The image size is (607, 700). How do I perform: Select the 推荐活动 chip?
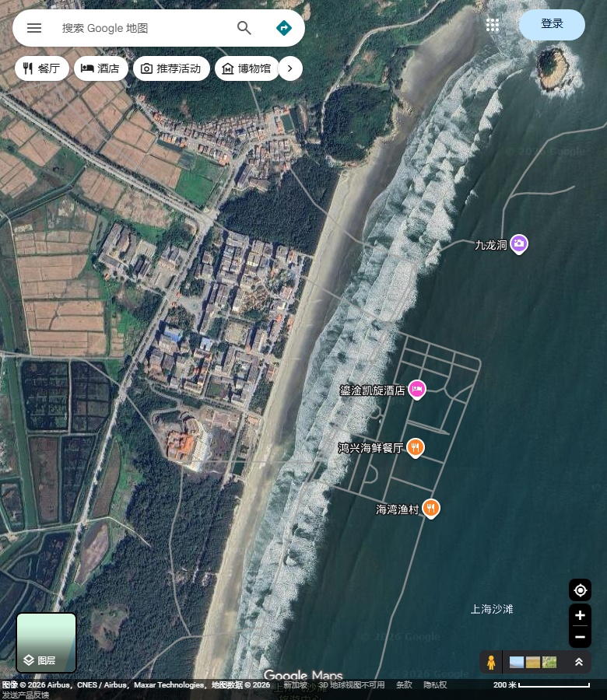pos(171,68)
